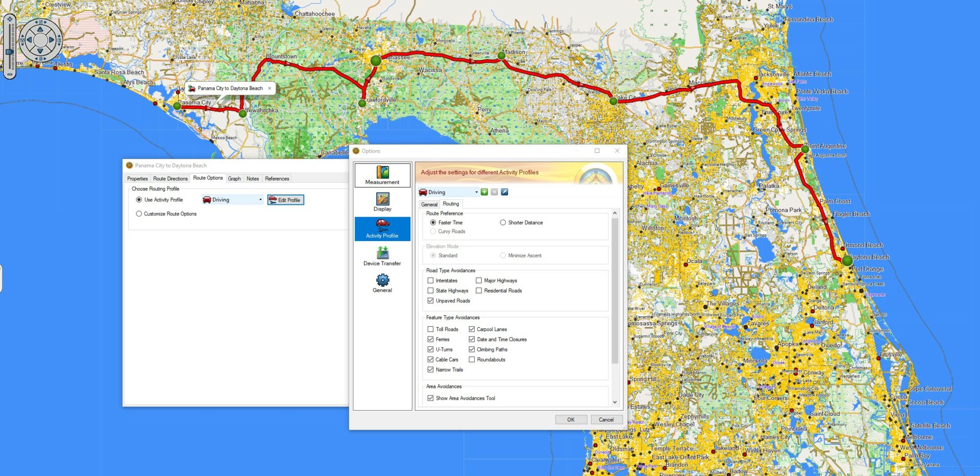Pan the map north with the navigation wheel
The image size is (980, 476).
pos(39,28)
